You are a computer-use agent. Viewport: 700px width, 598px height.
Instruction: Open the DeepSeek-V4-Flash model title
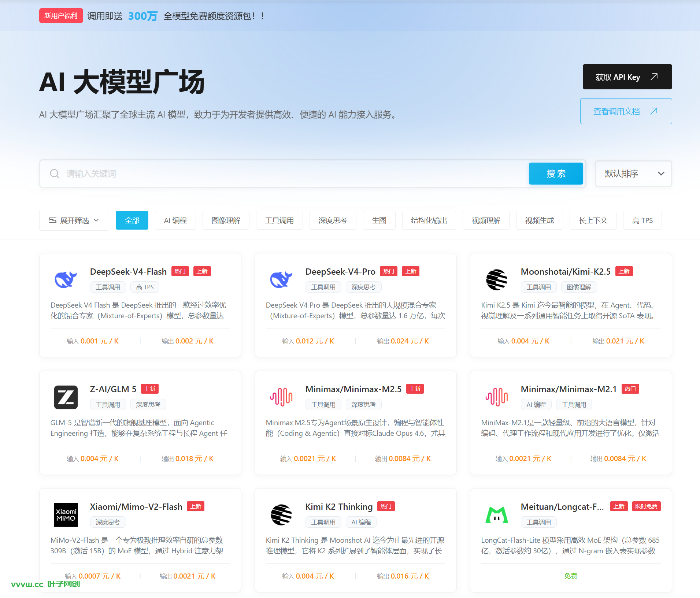[128, 272]
